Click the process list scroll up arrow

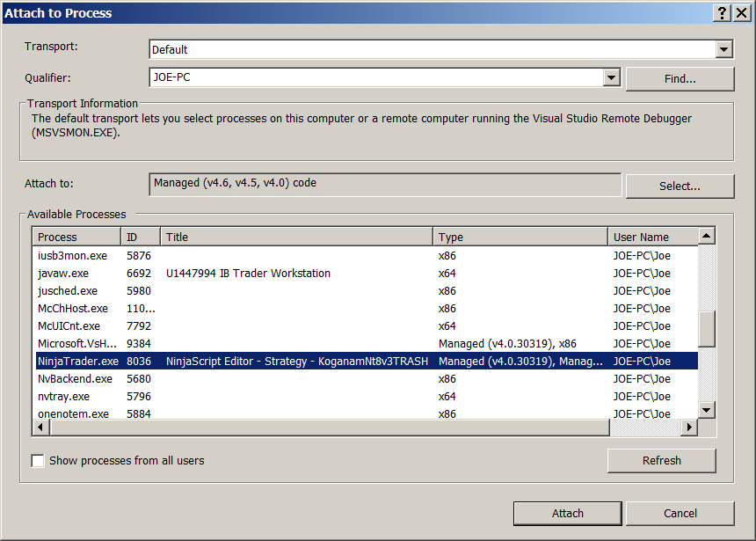tap(707, 236)
